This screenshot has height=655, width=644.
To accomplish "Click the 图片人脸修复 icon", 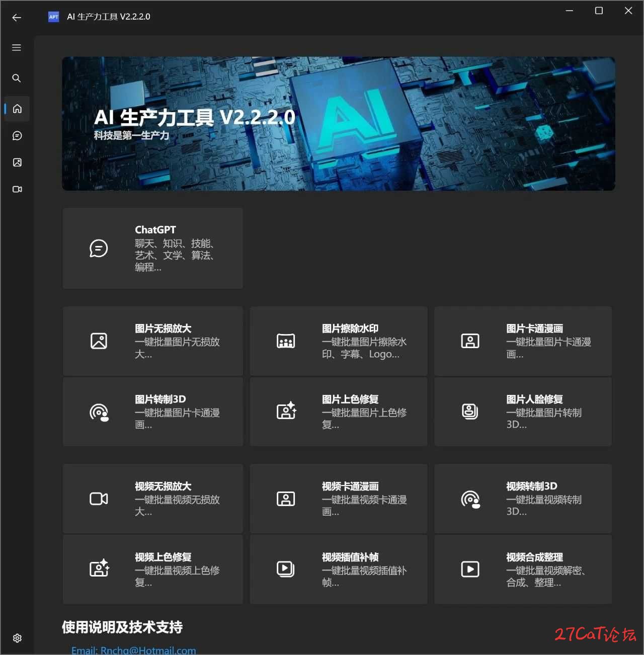I will pos(470,412).
